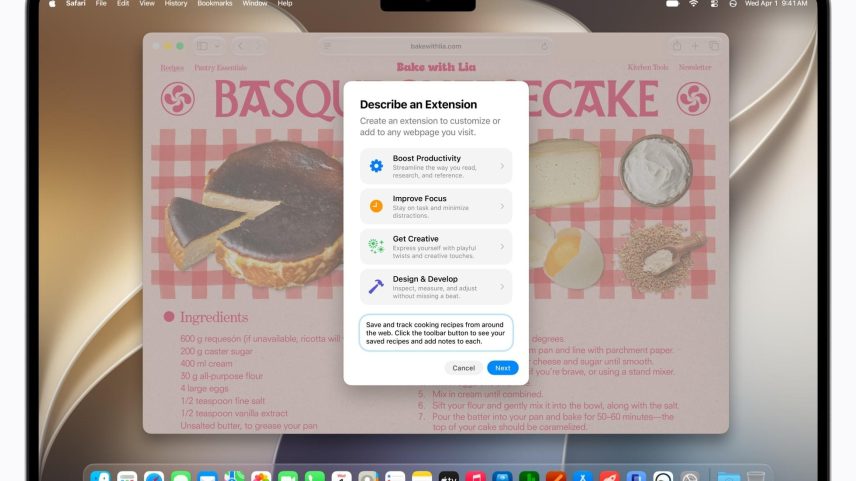The height and width of the screenshot is (481, 856).
Task: Click the battery status icon
Action: [673, 3]
